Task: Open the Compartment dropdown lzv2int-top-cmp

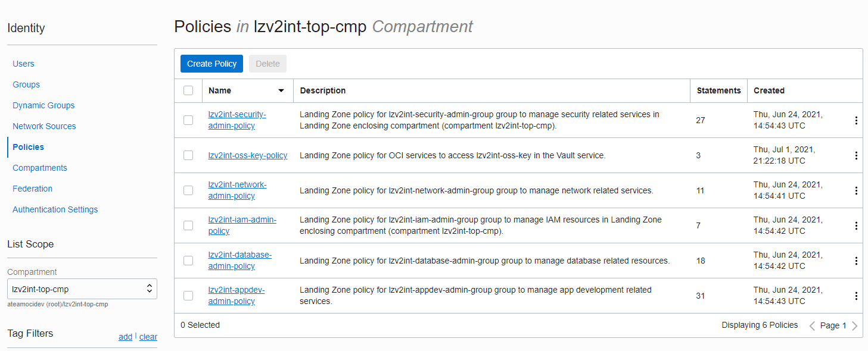Action: pyautogui.click(x=82, y=289)
